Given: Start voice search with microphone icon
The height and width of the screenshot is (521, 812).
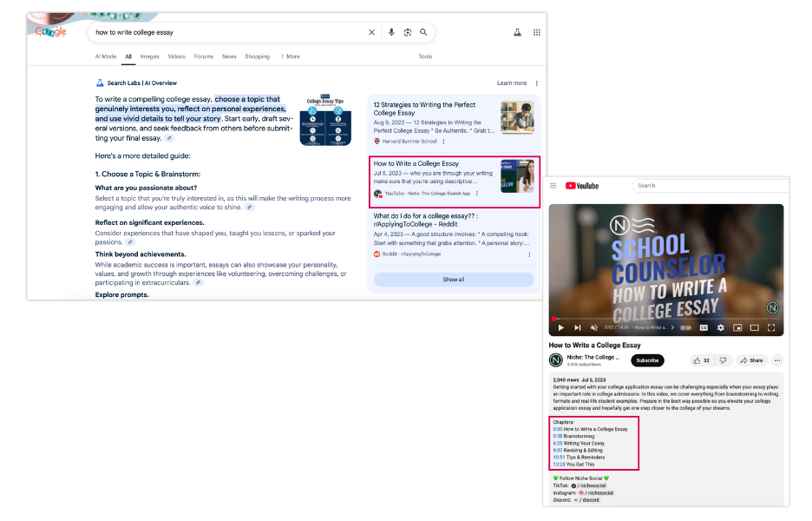Looking at the screenshot, I should click(x=391, y=32).
